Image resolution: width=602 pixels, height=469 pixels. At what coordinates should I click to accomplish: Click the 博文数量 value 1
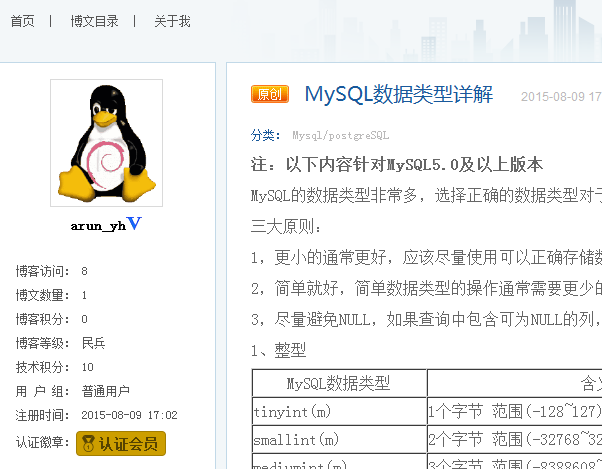click(84, 295)
